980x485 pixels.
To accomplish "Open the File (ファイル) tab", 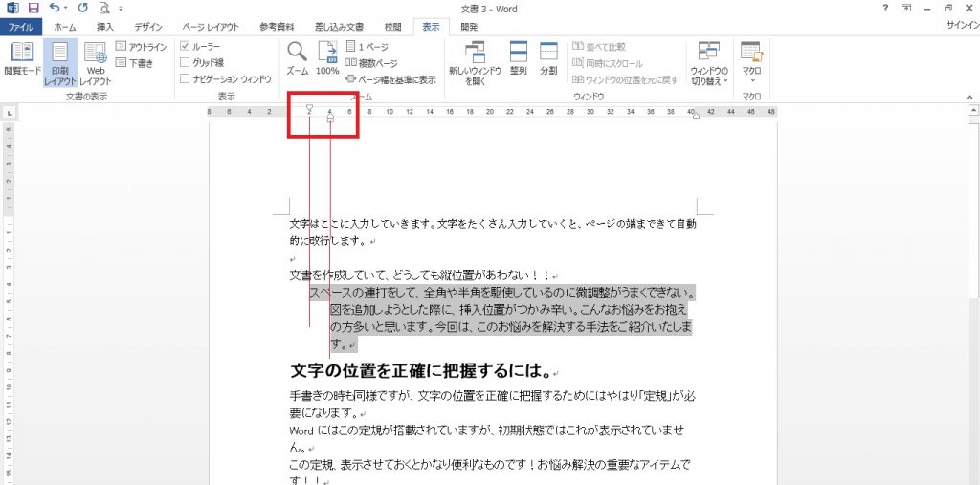I will [21, 27].
